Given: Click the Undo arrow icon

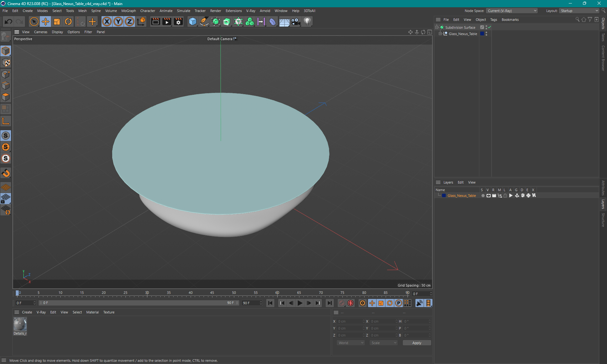Looking at the screenshot, I should (9, 21).
